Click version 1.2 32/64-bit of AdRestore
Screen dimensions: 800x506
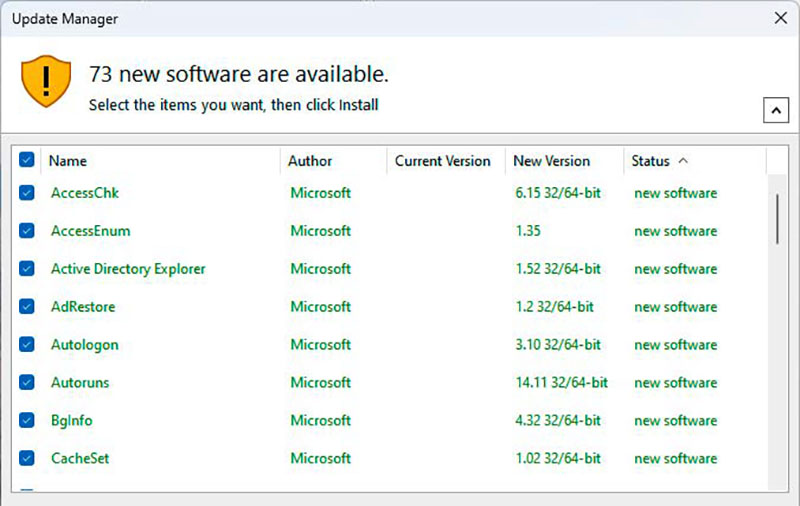click(x=555, y=307)
